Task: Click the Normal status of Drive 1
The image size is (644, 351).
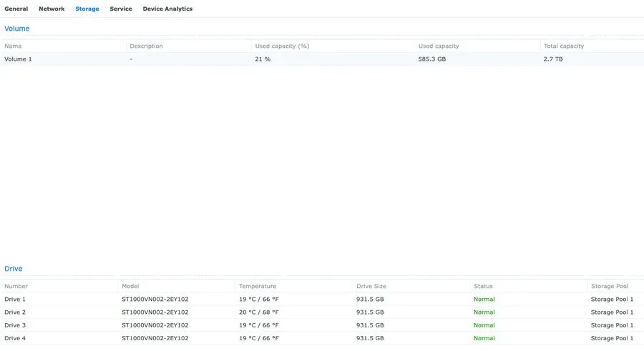Action: pos(484,300)
